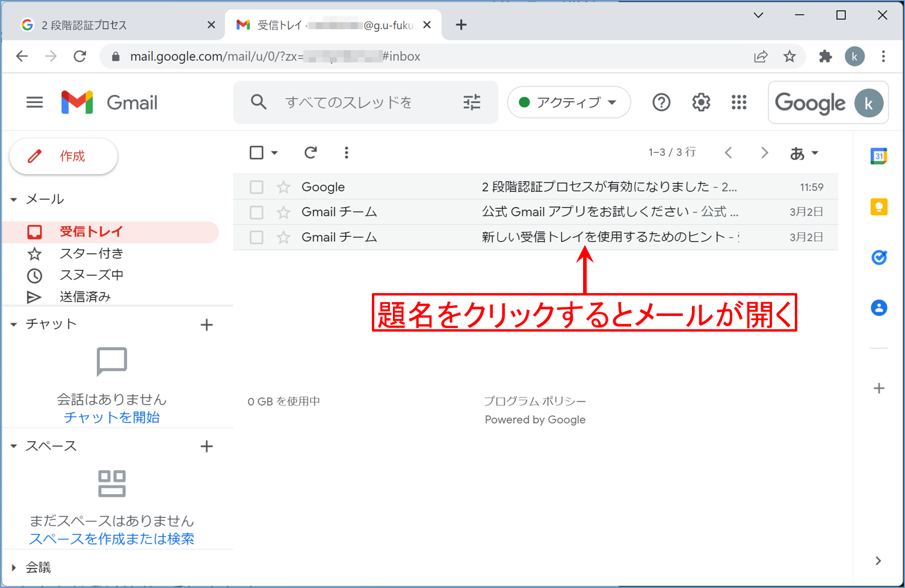Go to newer messages arrow
Screen dimensions: 905x588
point(728,153)
